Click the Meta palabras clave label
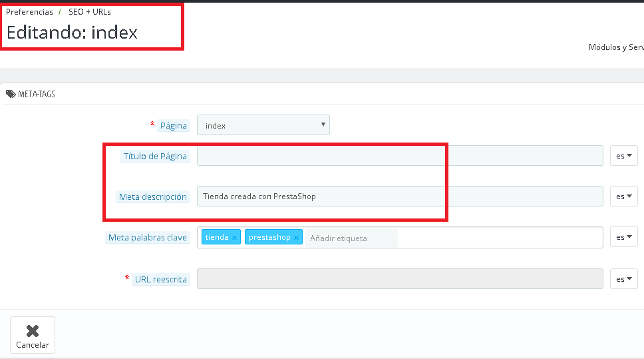 (x=148, y=238)
